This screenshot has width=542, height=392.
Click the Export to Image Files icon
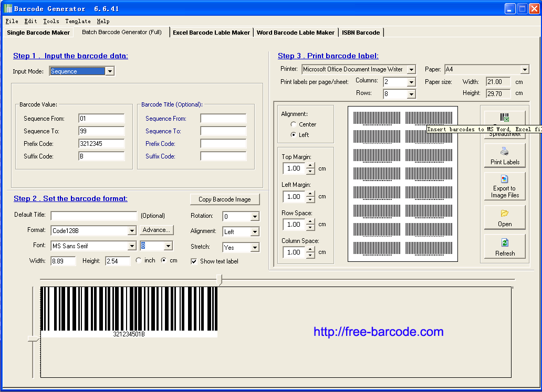[504, 179]
